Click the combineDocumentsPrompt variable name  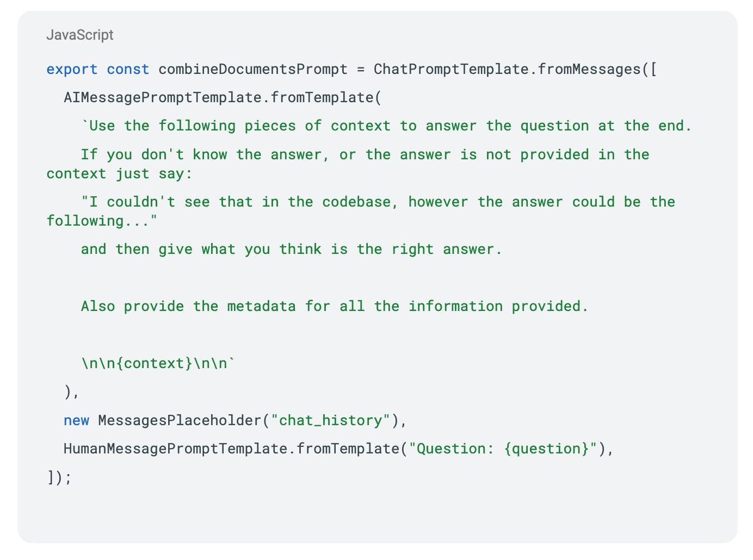coord(253,70)
